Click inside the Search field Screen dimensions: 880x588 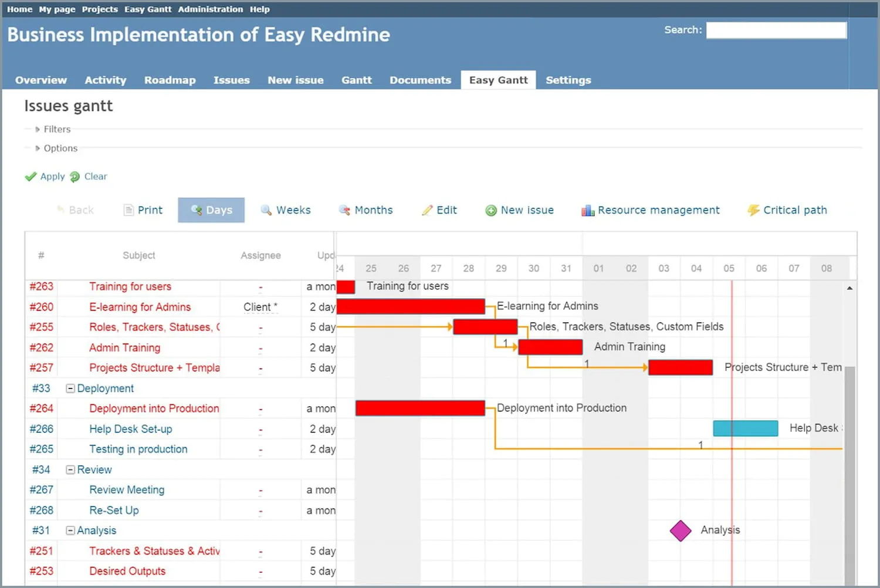pyautogui.click(x=776, y=30)
